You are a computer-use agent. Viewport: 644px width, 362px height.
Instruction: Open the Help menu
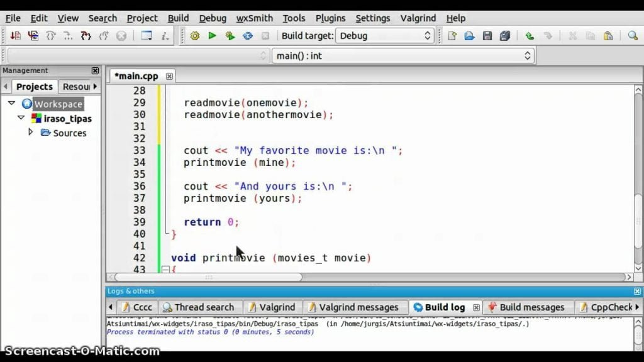click(x=456, y=18)
